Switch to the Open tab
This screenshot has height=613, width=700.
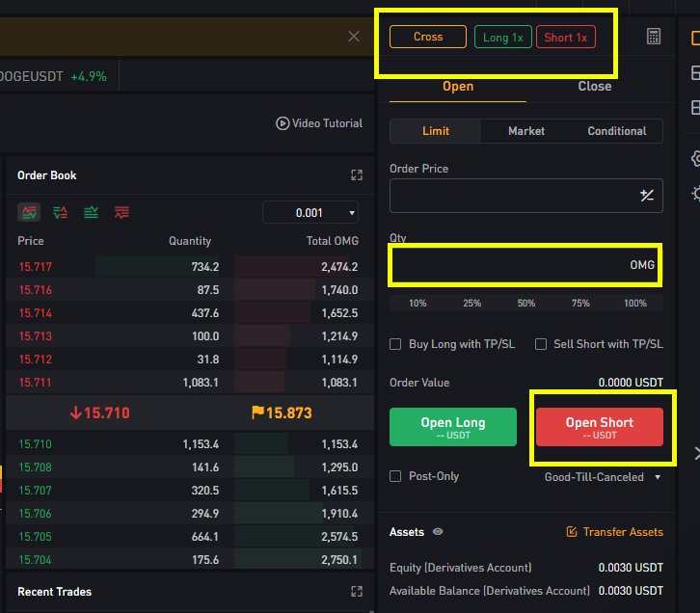pos(458,86)
